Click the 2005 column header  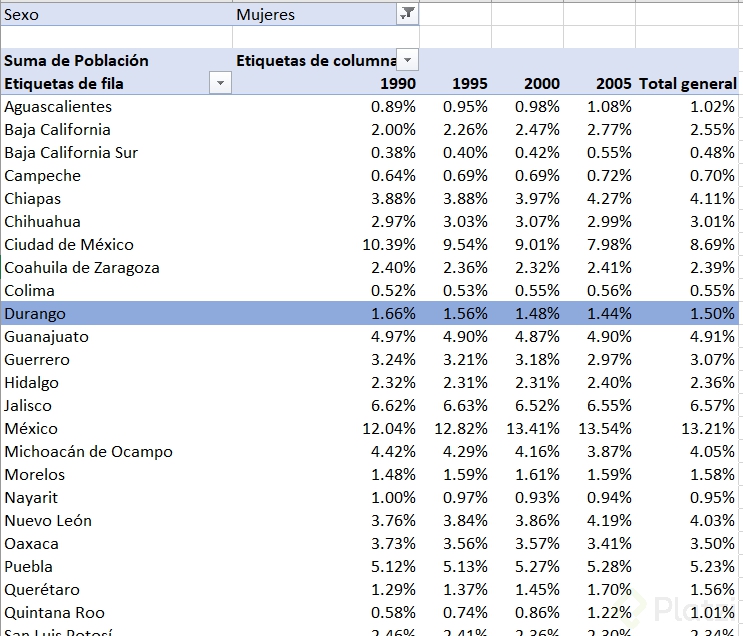click(x=614, y=83)
